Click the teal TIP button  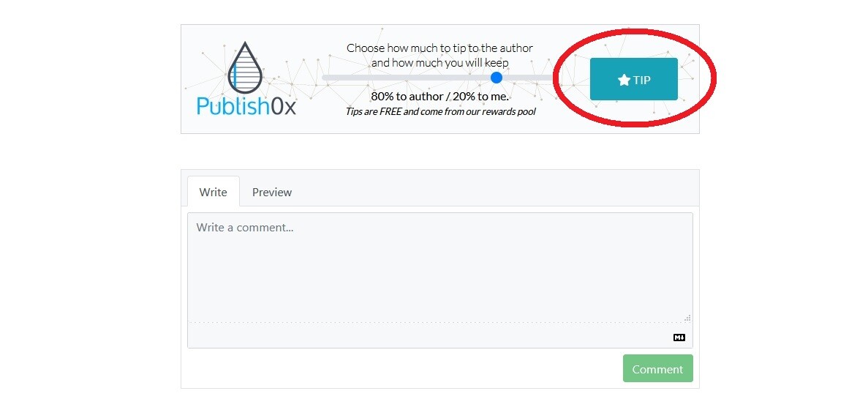(633, 79)
